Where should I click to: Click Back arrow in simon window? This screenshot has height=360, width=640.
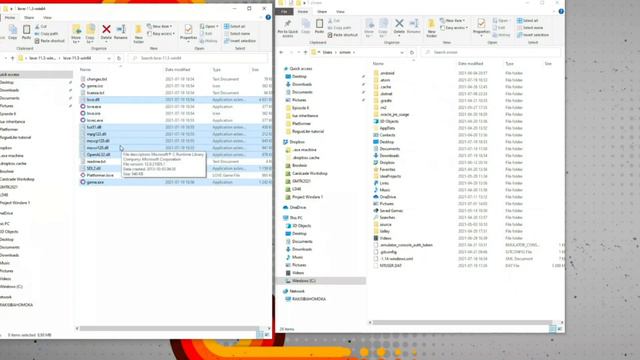[x=281, y=52]
